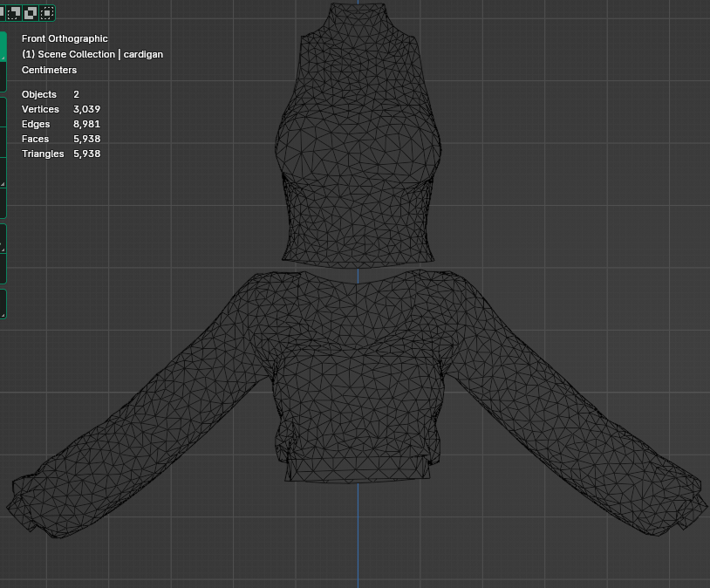
Task: Select the Invert/Difference selection mode icon
Action: (x=31, y=13)
